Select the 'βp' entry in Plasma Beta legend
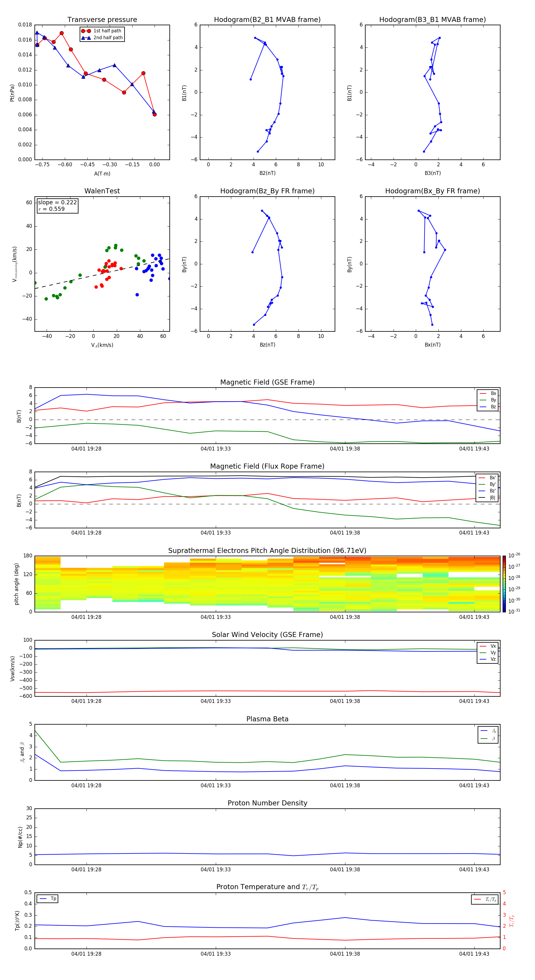The width and height of the screenshot is (535, 980). tap(488, 731)
